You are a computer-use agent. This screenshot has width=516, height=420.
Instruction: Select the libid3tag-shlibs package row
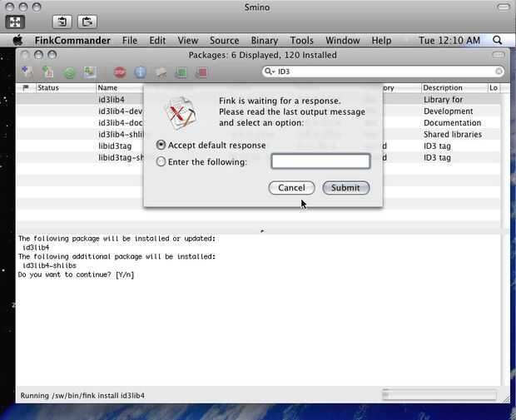[258, 157]
